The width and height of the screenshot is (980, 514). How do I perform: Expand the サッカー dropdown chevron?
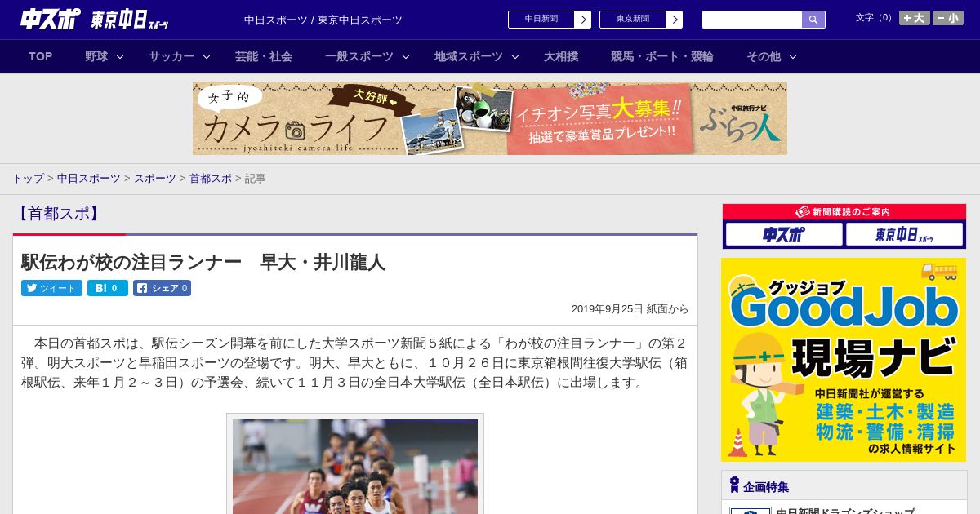click(207, 56)
